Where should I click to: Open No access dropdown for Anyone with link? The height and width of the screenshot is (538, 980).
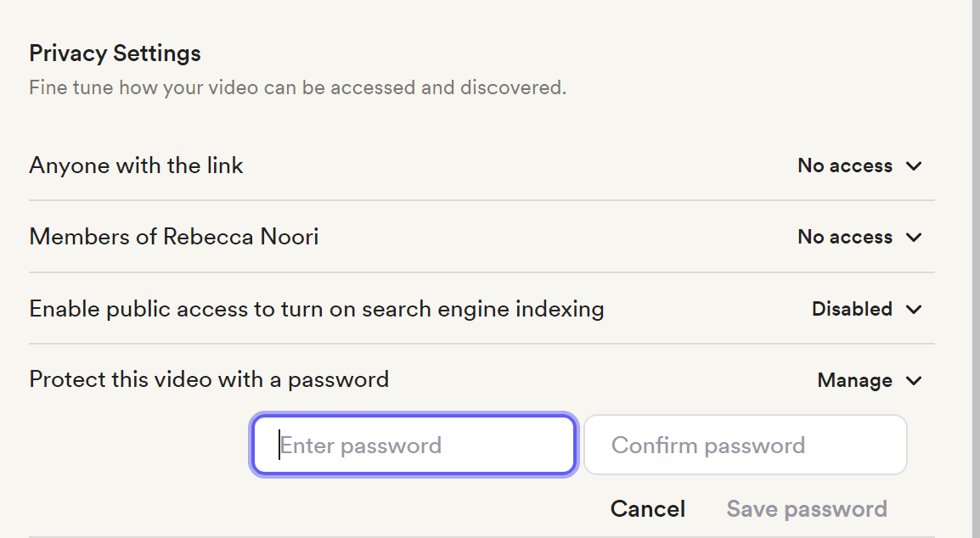pyautogui.click(x=845, y=166)
